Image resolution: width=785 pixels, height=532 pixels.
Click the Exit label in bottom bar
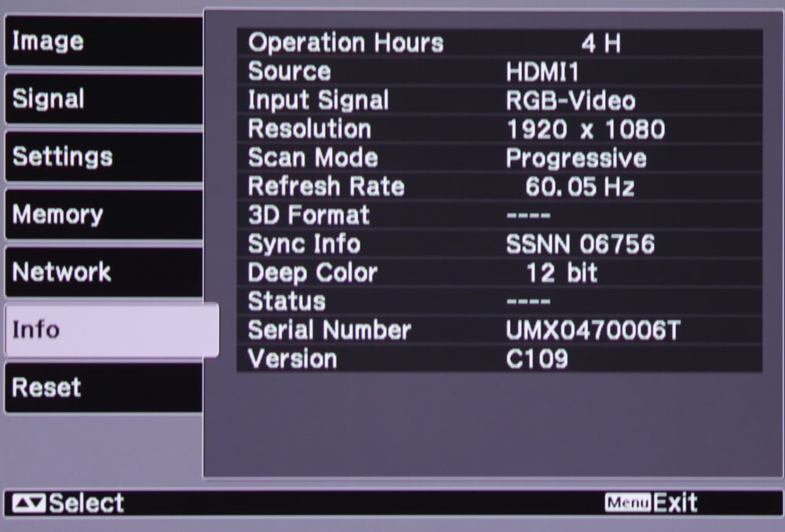(x=675, y=503)
